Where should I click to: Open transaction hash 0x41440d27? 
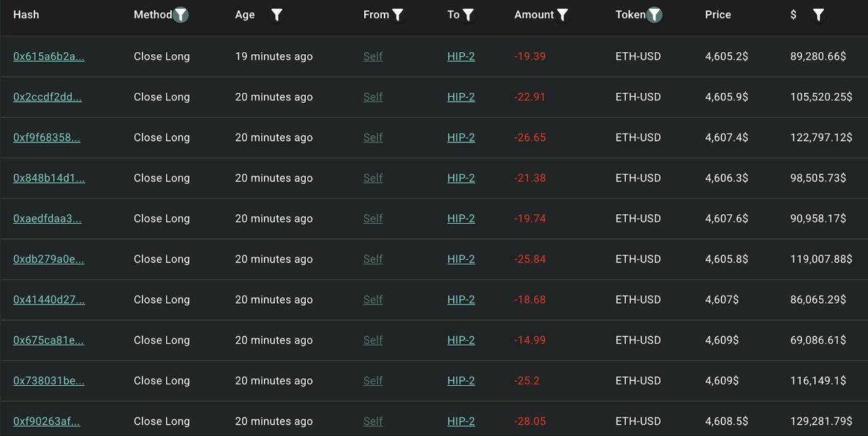click(x=49, y=300)
